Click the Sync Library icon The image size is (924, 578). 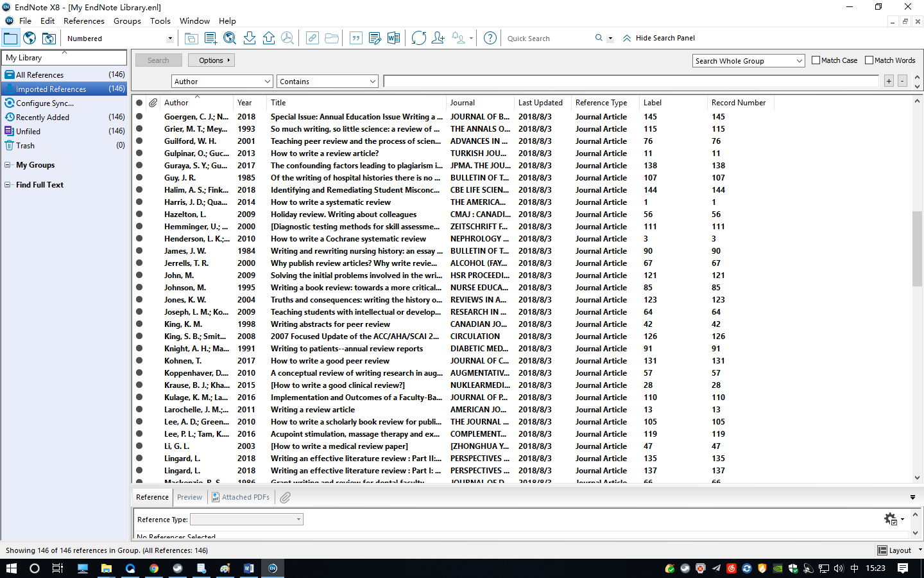coord(419,38)
